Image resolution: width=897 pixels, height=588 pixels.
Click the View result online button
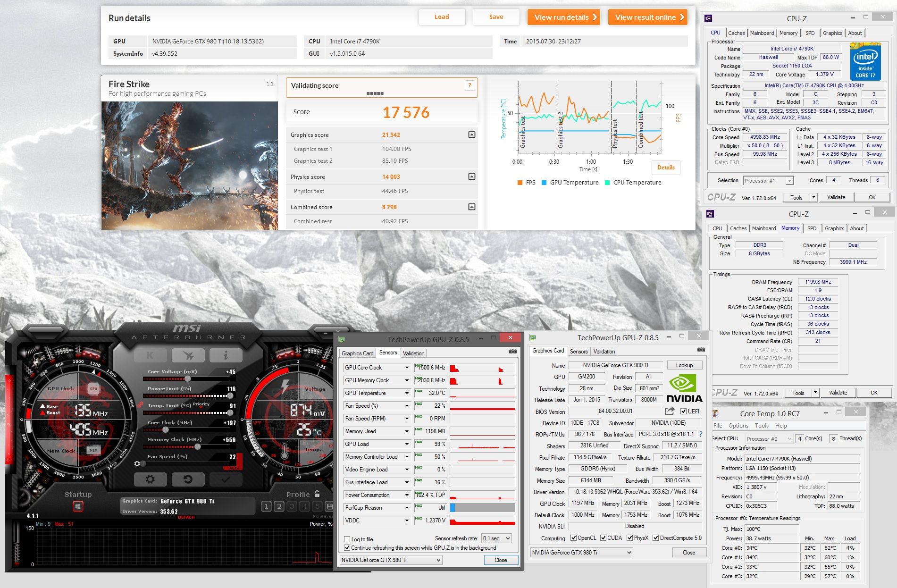click(648, 17)
